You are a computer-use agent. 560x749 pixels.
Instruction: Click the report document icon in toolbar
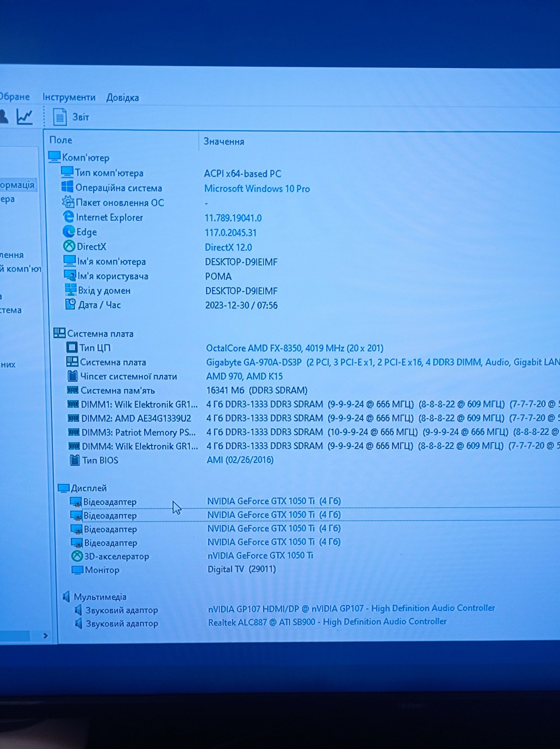pyautogui.click(x=60, y=117)
